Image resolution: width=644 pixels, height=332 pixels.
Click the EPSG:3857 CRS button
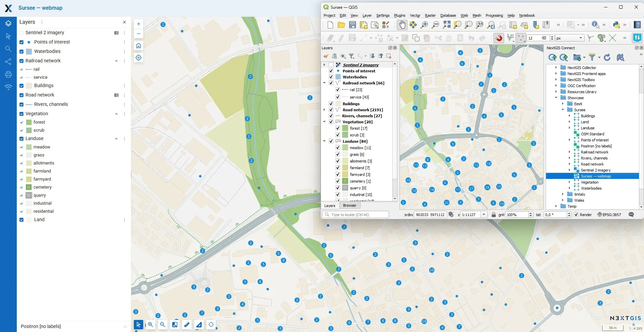[609, 215]
